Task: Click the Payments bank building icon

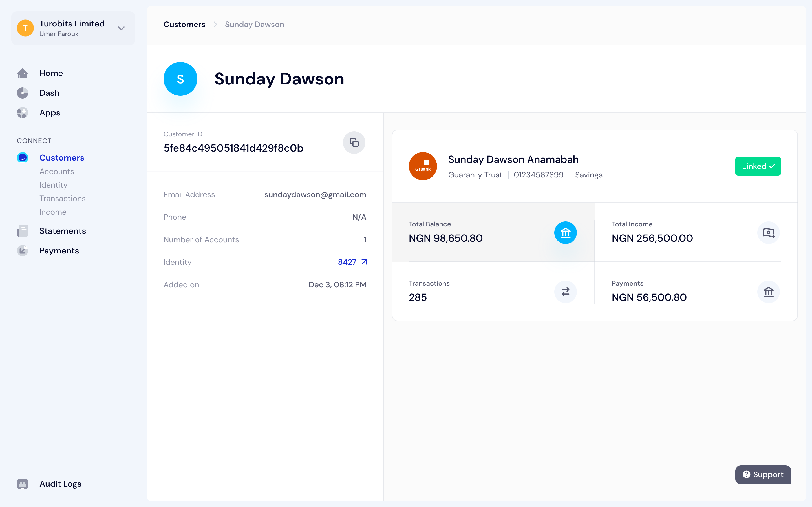Action: click(768, 292)
